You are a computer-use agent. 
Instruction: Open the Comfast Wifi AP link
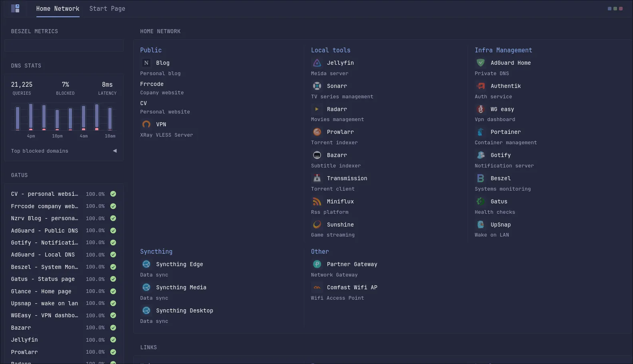pos(352,287)
